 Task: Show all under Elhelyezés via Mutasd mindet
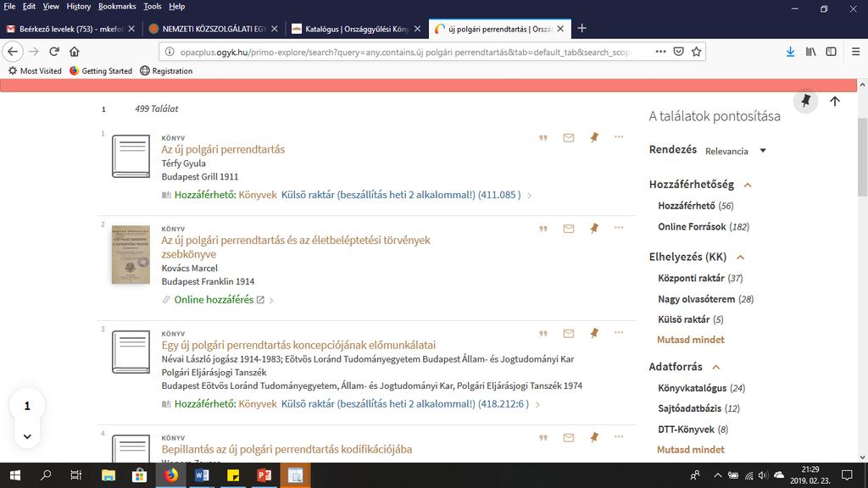click(x=690, y=340)
